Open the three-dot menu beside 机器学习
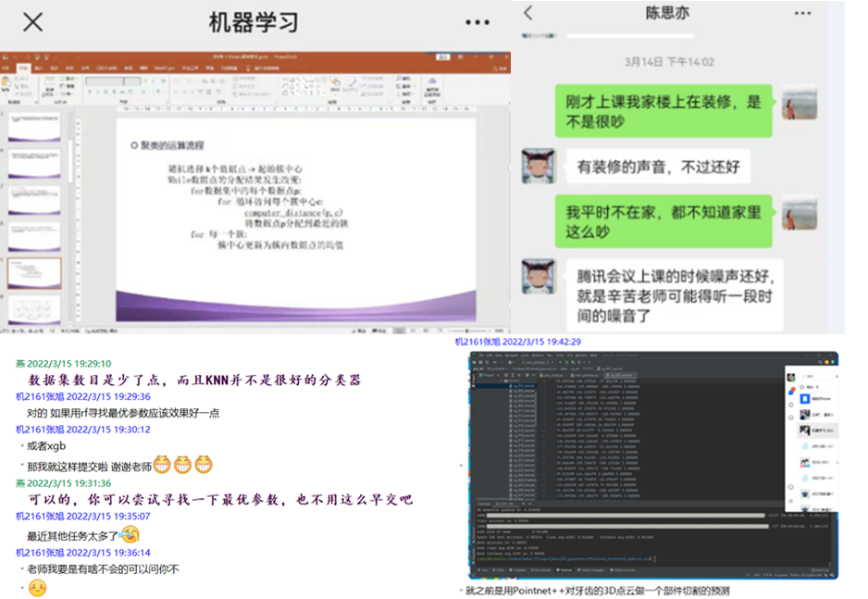This screenshot has width=868, height=599. [477, 22]
